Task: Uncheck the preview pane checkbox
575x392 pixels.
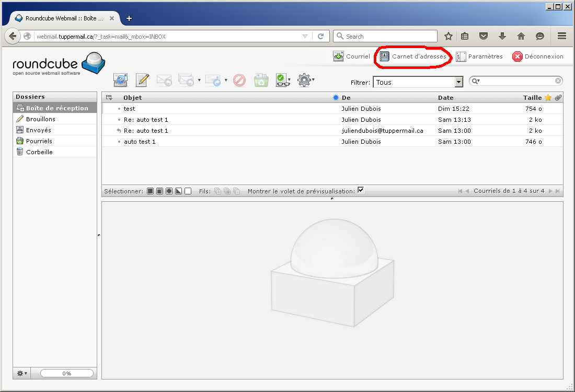Action: 361,190
